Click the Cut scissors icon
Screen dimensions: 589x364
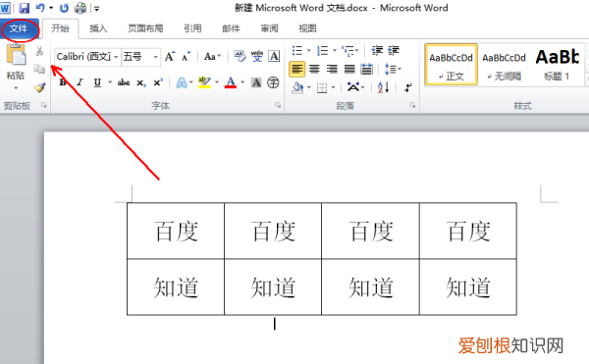pos(39,51)
